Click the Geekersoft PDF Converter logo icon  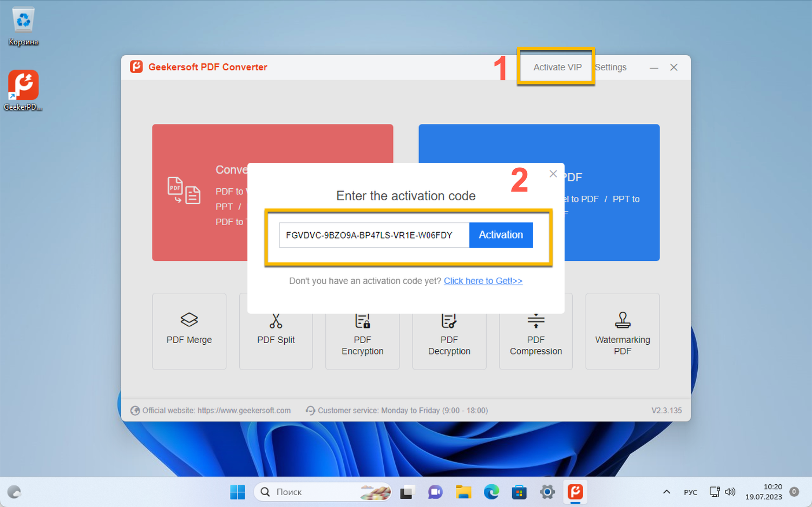tap(136, 67)
